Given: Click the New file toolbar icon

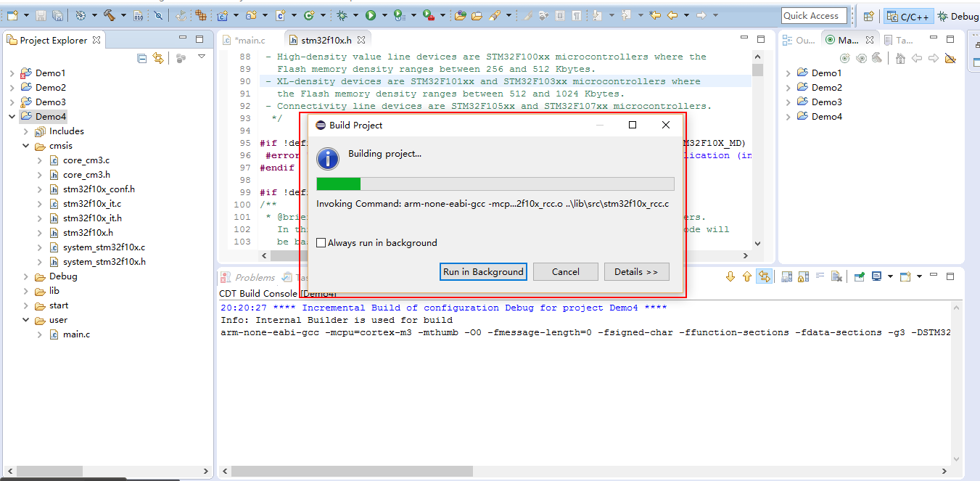Looking at the screenshot, I should [x=12, y=15].
